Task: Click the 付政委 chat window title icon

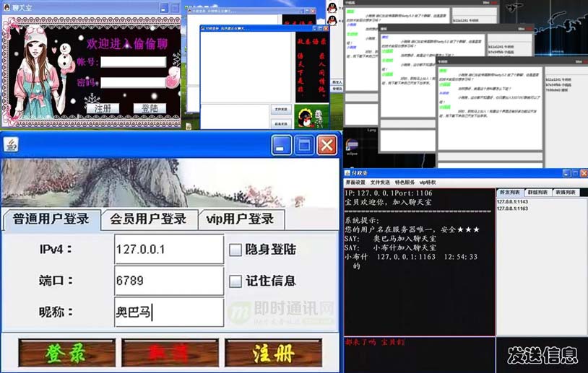Action: 347,173
